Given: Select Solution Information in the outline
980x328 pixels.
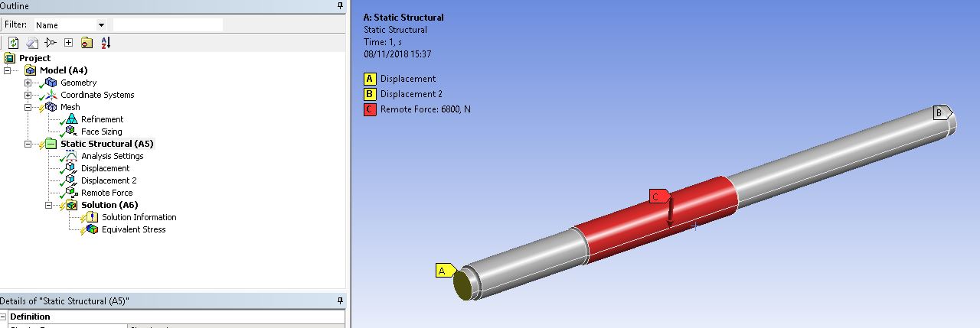Looking at the screenshot, I should tap(139, 217).
